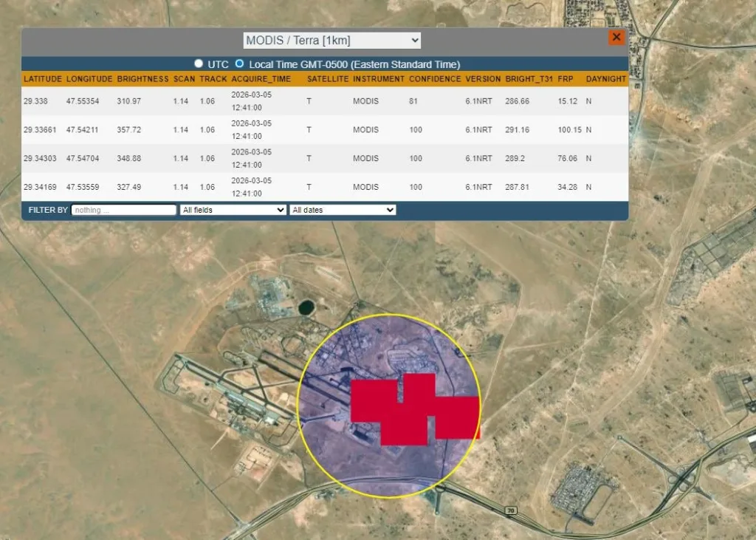
Task: Click the dark green pond on the map
Action: pyautogui.click(x=306, y=307)
